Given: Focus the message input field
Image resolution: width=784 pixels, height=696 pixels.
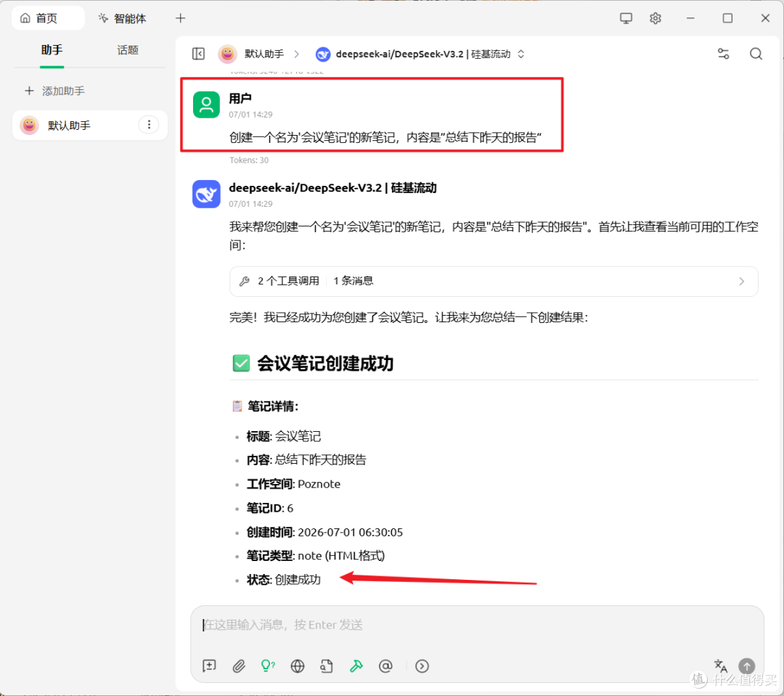Looking at the screenshot, I should coord(477,625).
